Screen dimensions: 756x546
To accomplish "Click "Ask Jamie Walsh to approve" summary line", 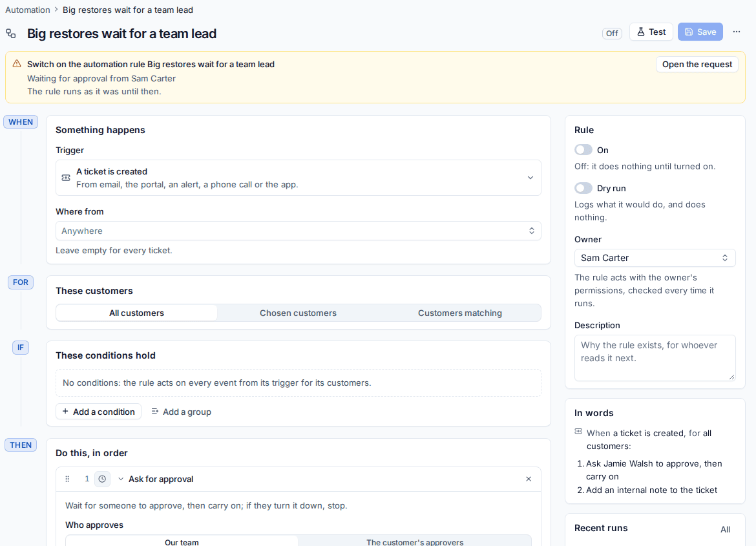I will [655, 470].
